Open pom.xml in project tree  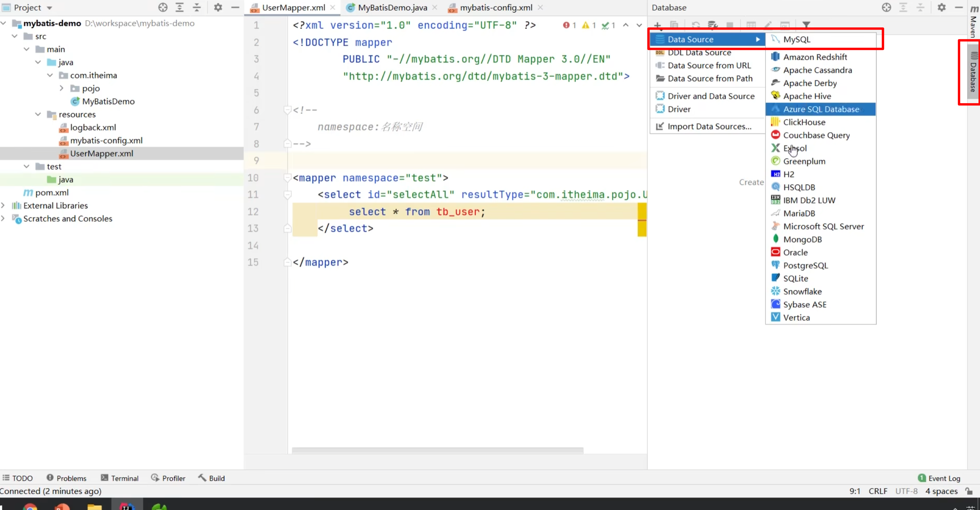pos(52,193)
